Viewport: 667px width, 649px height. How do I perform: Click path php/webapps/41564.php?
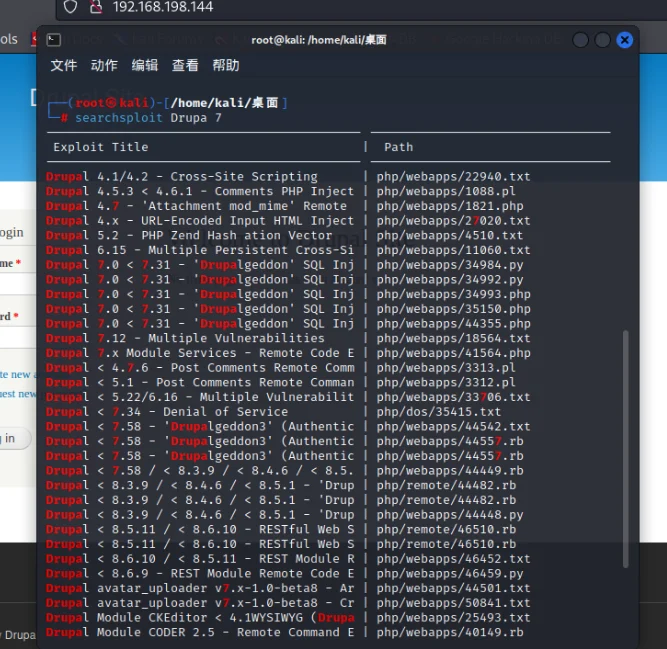453,353
